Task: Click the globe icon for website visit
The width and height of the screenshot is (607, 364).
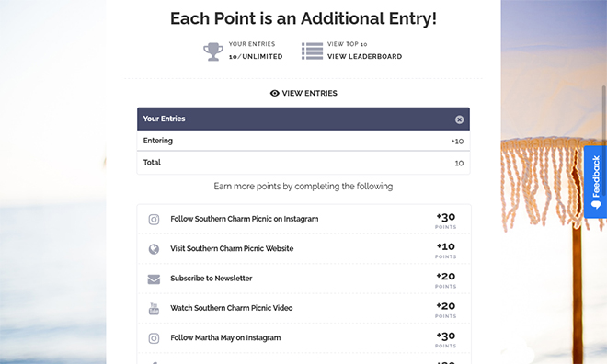Action: 154,249
